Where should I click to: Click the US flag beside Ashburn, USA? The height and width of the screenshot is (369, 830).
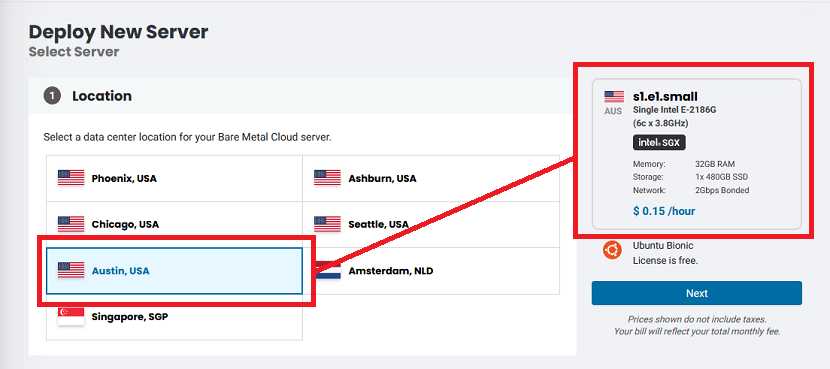point(327,177)
